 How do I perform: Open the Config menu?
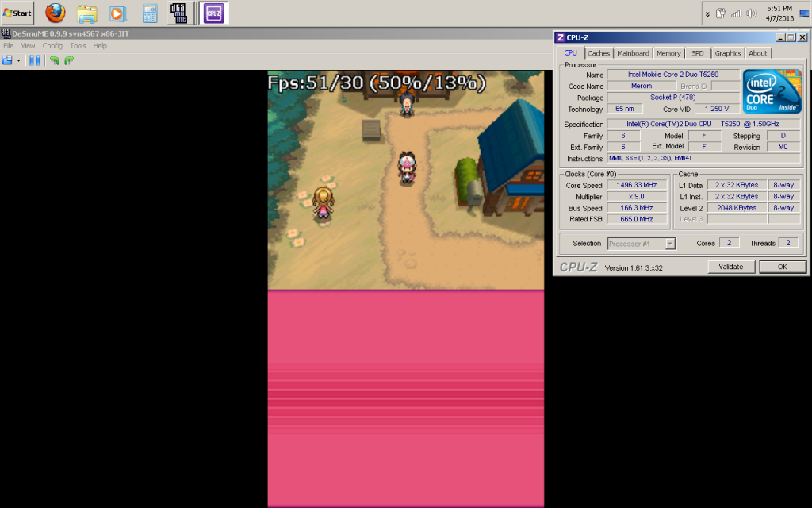[52, 46]
